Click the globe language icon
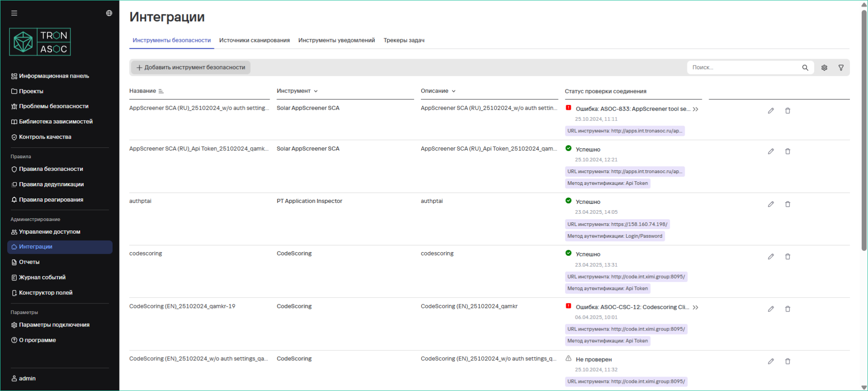Screen dimensions: 868x391 point(109,13)
